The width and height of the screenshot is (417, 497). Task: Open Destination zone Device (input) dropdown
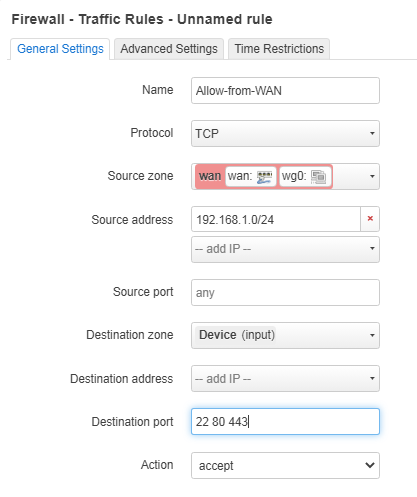pyautogui.click(x=285, y=335)
